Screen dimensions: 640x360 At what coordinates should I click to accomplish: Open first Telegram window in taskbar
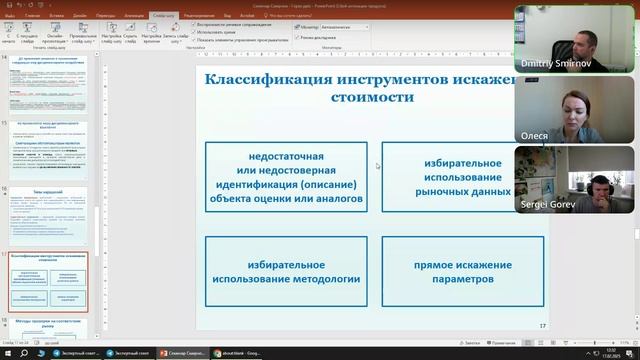(76, 353)
